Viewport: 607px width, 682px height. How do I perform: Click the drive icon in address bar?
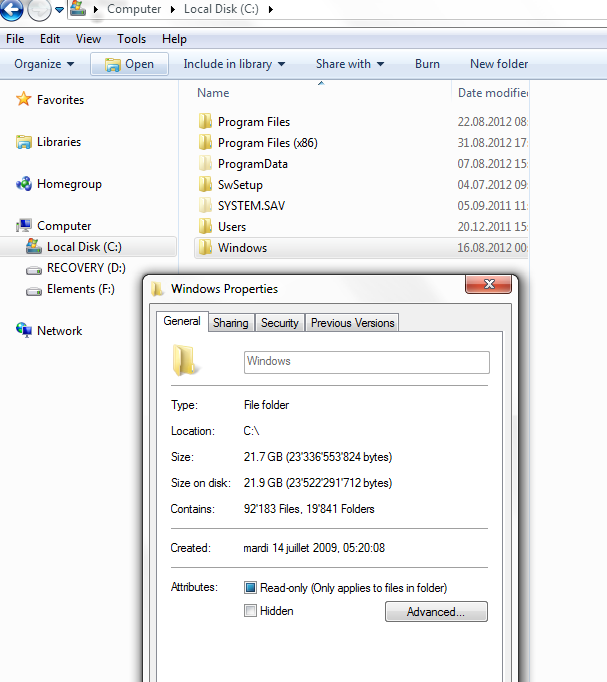coord(78,8)
